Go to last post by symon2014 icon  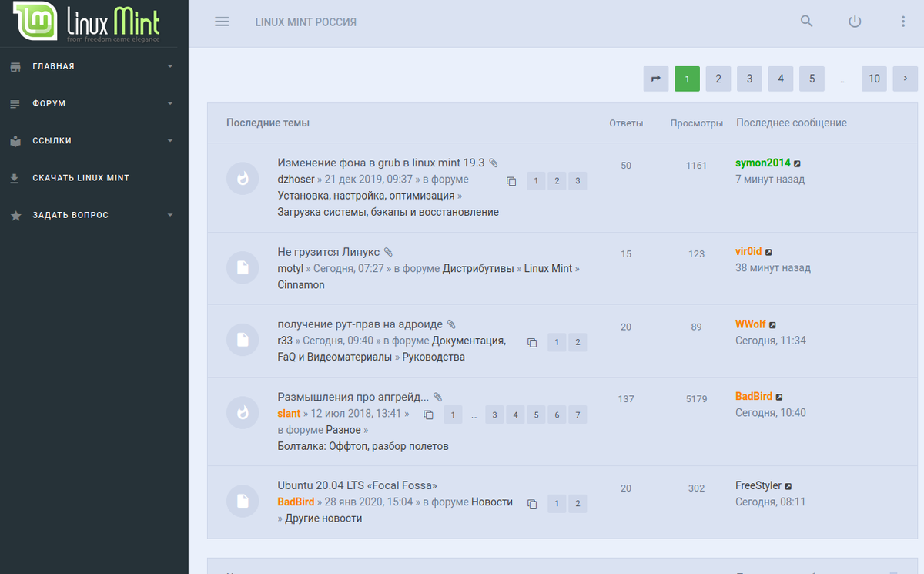click(798, 163)
